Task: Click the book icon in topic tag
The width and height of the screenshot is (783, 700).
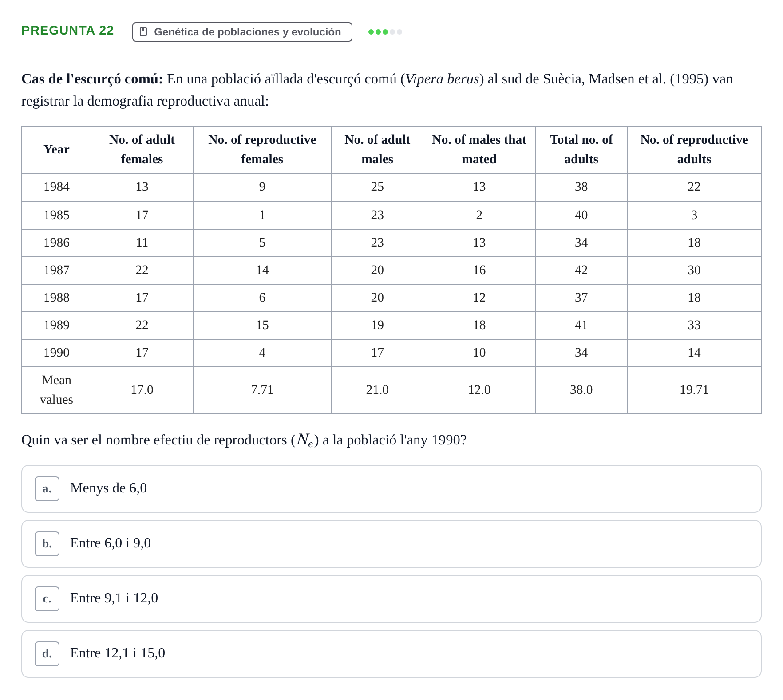Action: pos(143,32)
